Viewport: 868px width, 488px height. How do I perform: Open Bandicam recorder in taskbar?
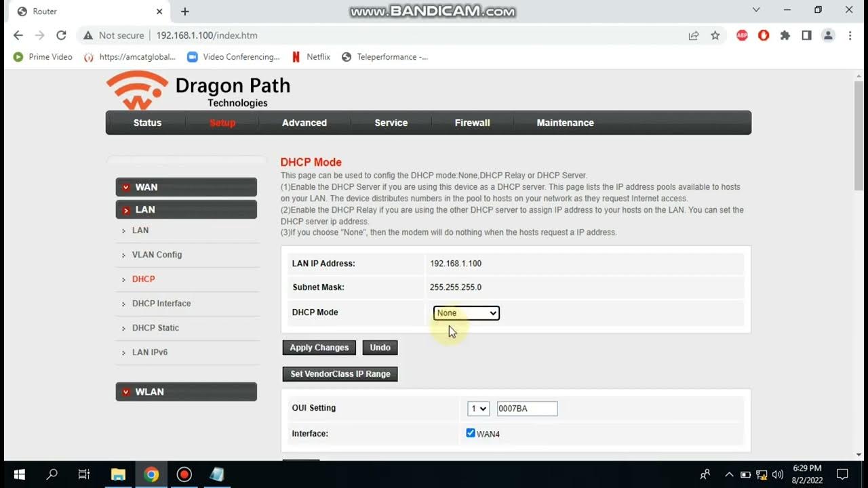click(184, 474)
